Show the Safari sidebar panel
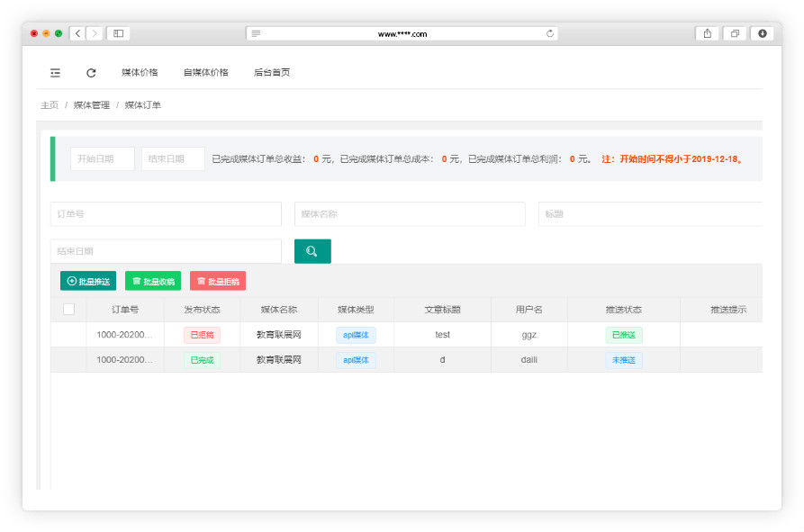This screenshot has height=532, width=804. [118, 33]
